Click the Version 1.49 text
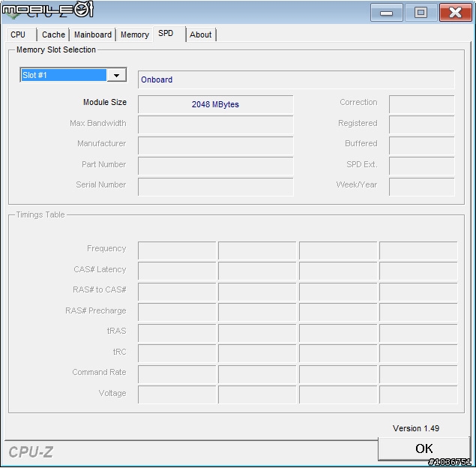Viewport: 476px width, 468px height. [416, 428]
